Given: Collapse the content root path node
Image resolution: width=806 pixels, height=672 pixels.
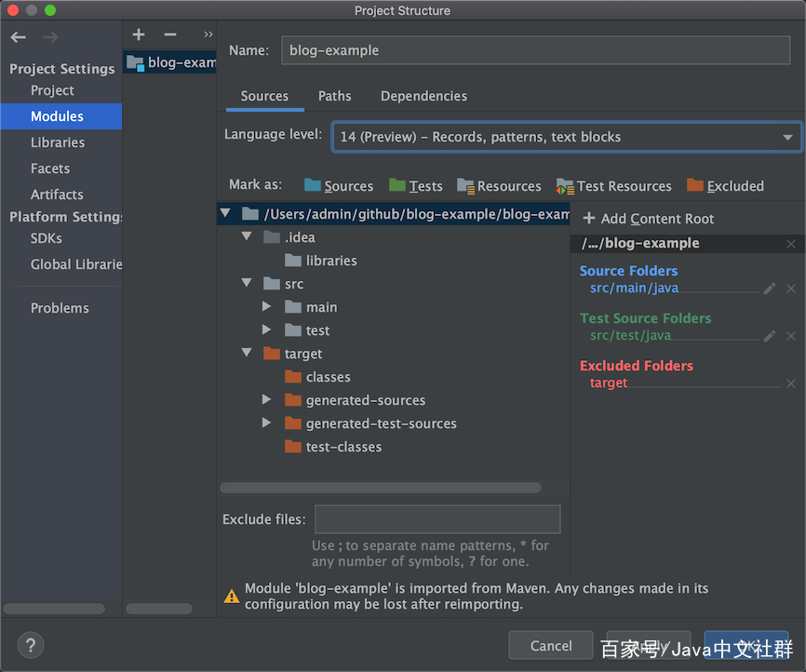Looking at the screenshot, I should (225, 213).
